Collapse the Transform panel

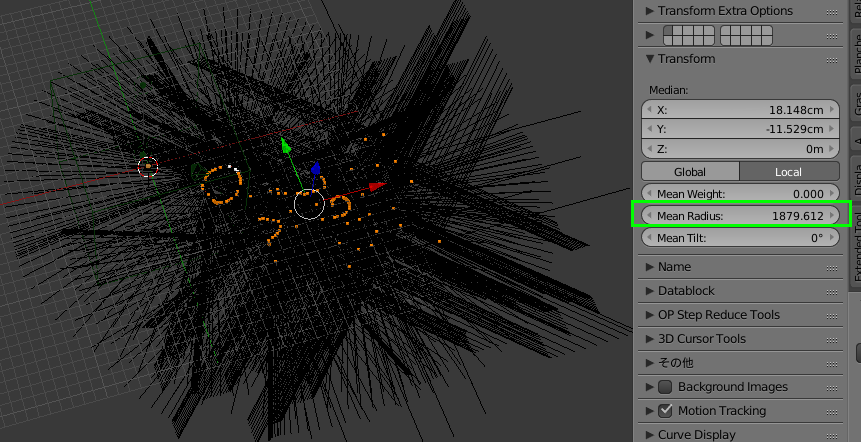point(650,58)
